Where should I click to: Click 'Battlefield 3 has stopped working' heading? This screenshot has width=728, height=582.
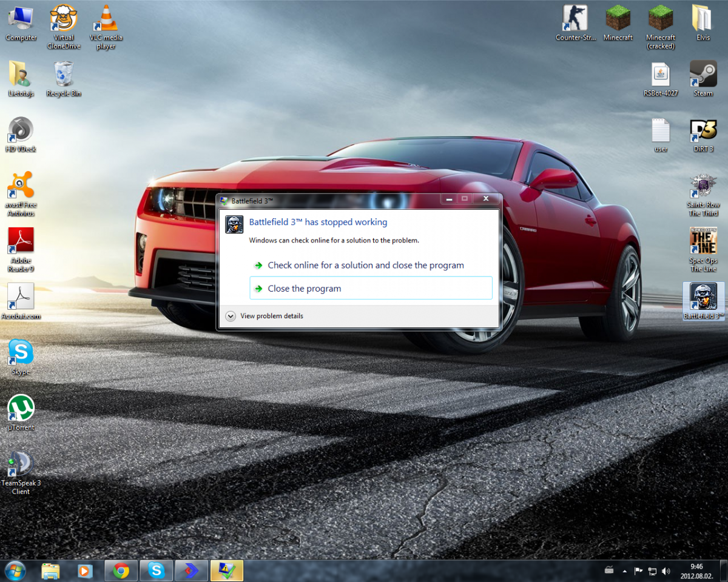pyautogui.click(x=318, y=222)
